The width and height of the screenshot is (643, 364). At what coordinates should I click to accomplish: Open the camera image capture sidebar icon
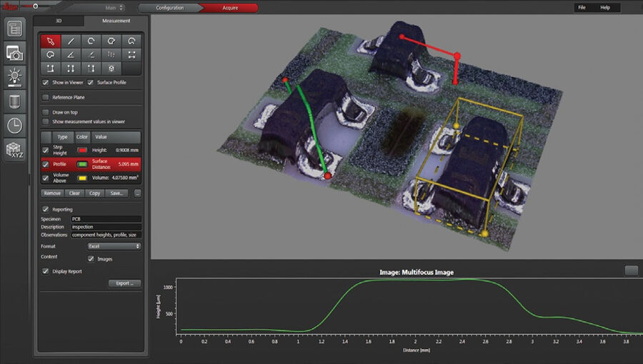[x=15, y=53]
